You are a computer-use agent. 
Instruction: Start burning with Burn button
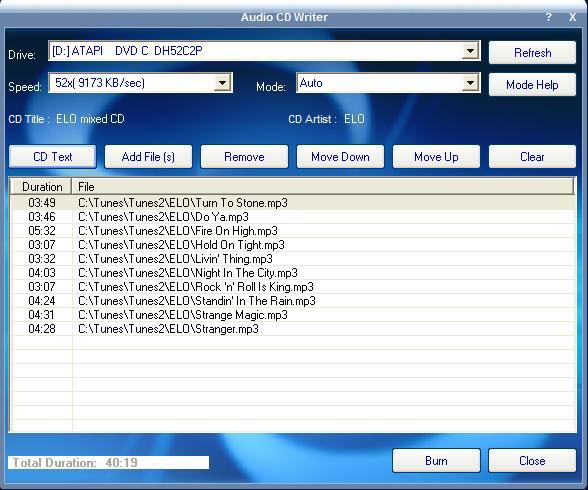pos(436,460)
